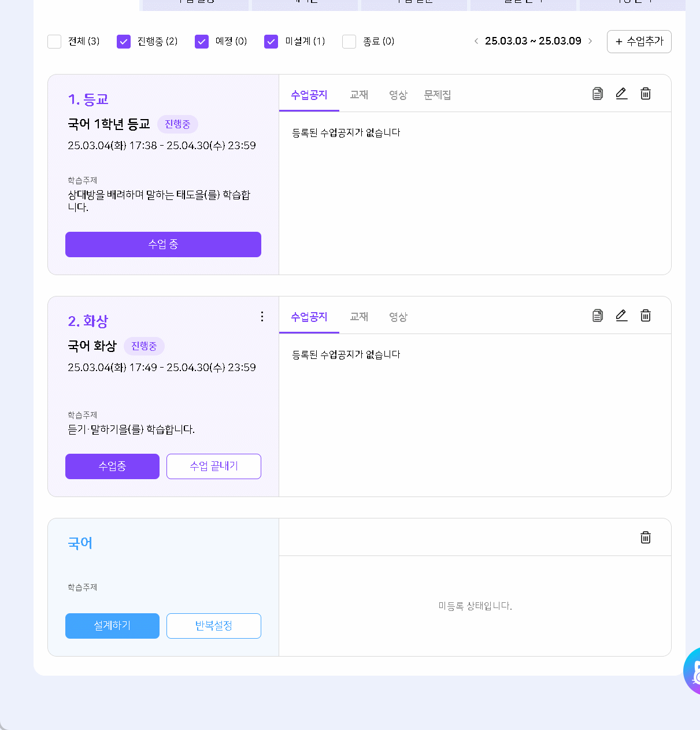The image size is (700, 730).
Task: Click the copy icon for 등교 class
Action: click(598, 94)
